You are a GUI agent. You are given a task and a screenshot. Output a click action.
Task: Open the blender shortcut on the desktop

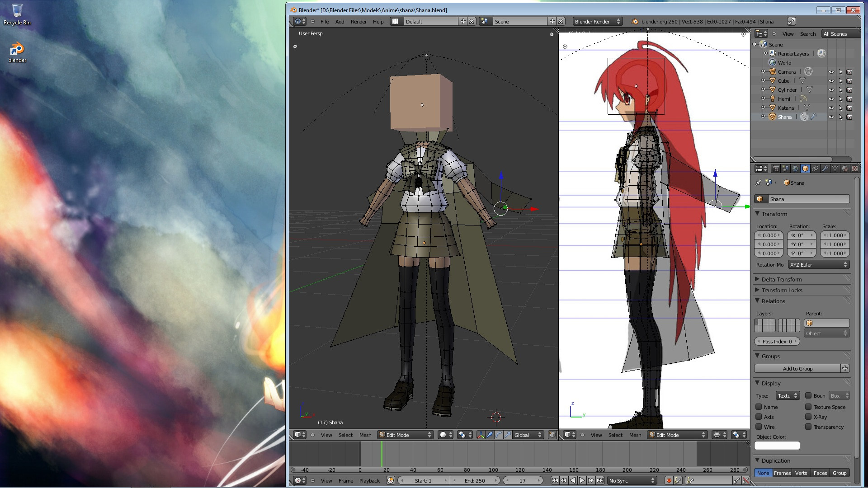17,52
